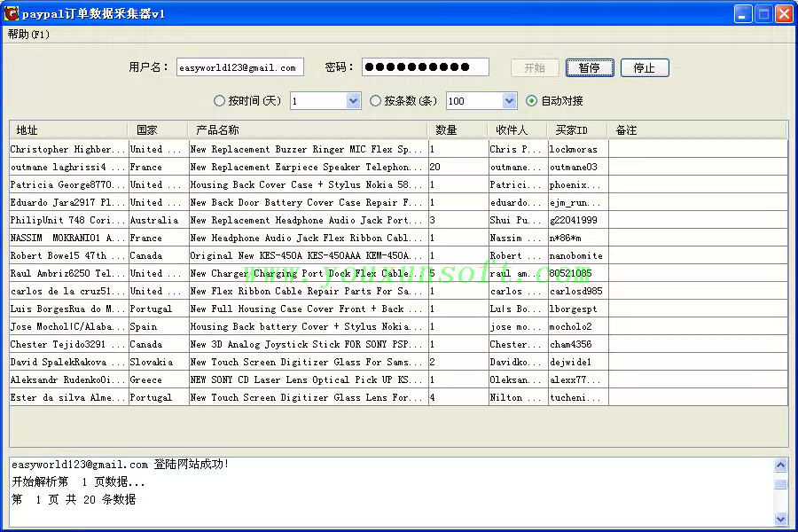
Task: Select the 按时间(天) radio button
Action: (x=219, y=101)
